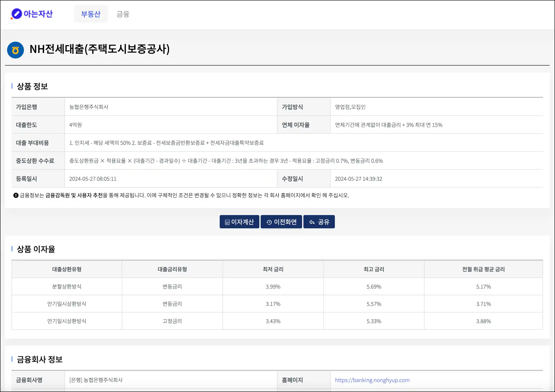Click the 전월 취급 평균 금리 header

click(483, 269)
